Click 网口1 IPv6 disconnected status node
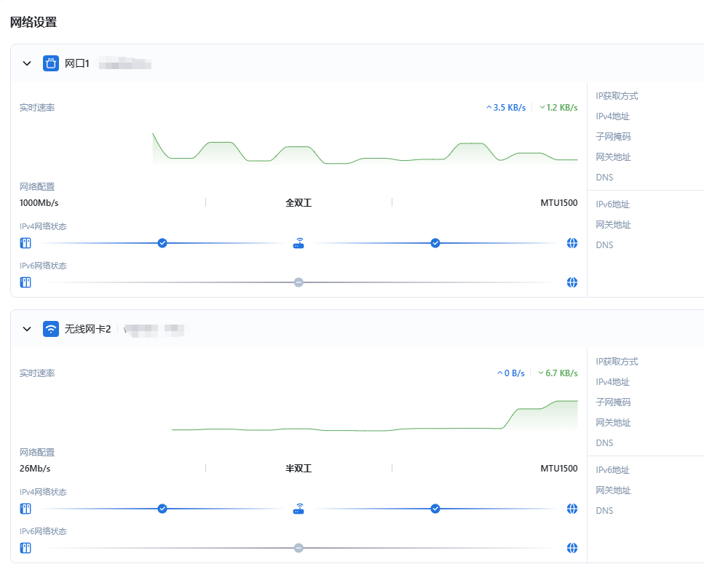704x588 pixels. click(298, 282)
